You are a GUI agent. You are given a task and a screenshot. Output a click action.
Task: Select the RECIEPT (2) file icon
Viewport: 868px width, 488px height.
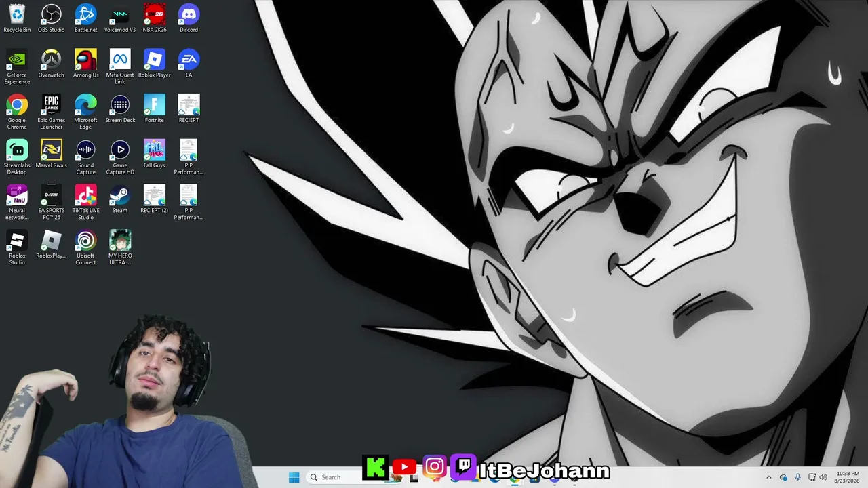pyautogui.click(x=155, y=199)
